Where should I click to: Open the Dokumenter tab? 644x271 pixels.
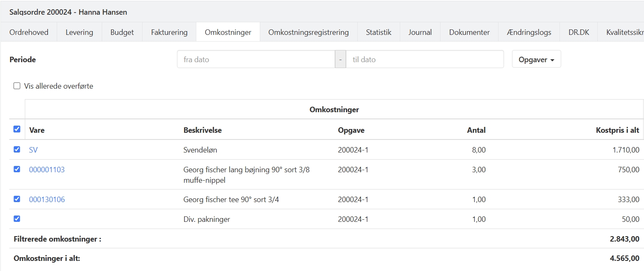(469, 32)
